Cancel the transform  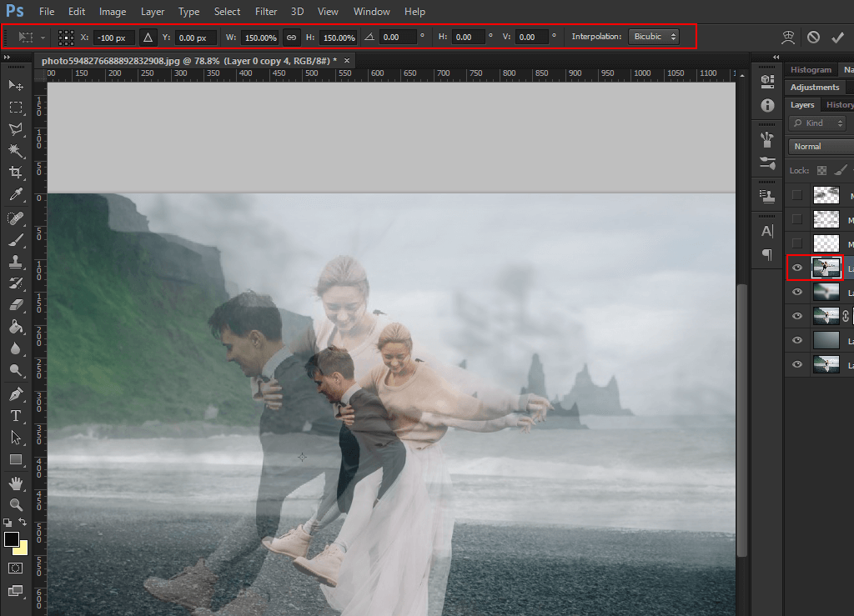click(x=813, y=37)
